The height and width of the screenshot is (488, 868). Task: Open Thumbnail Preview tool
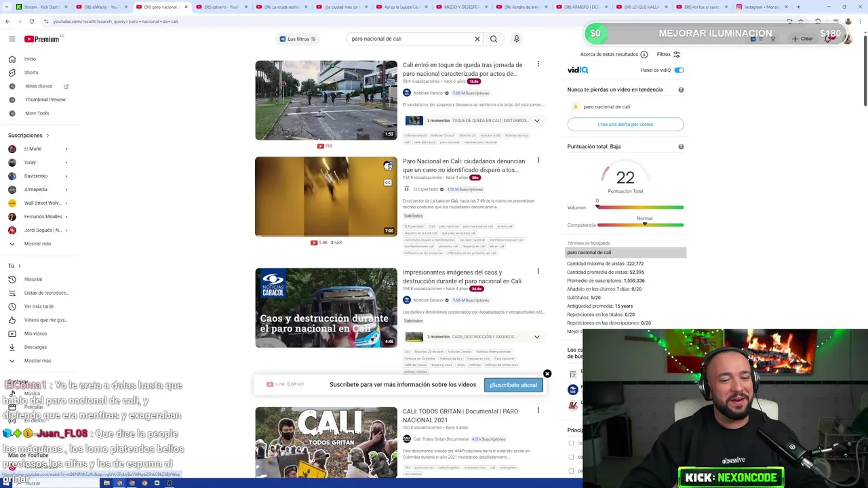tap(45, 100)
